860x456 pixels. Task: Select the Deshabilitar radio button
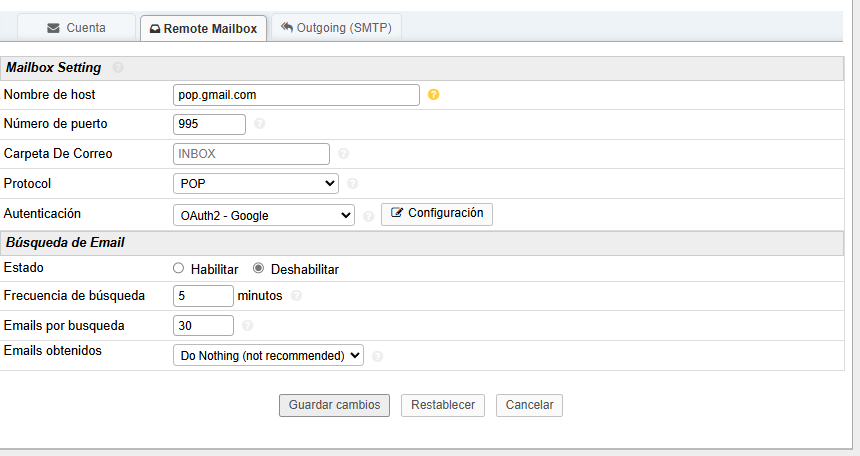coord(258,268)
